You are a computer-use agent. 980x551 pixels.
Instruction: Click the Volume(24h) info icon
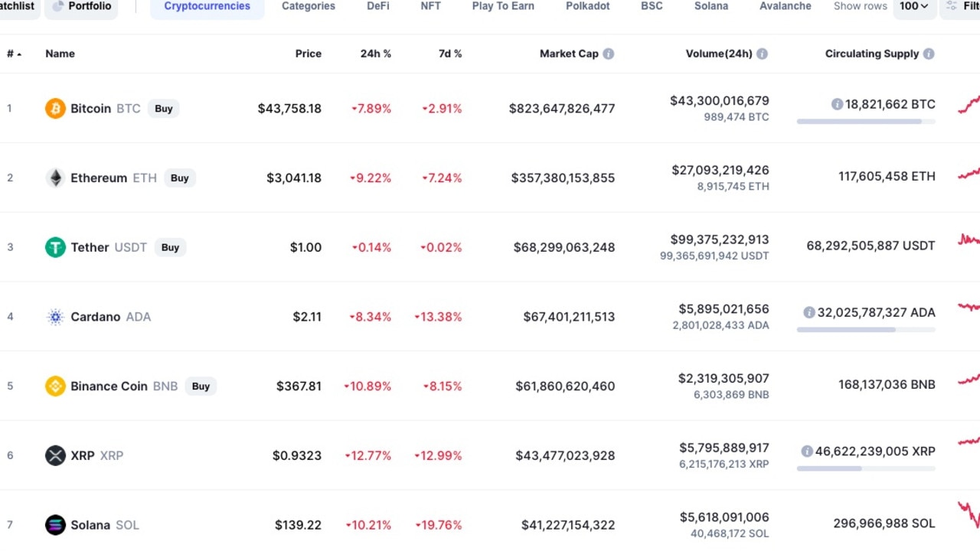point(762,54)
